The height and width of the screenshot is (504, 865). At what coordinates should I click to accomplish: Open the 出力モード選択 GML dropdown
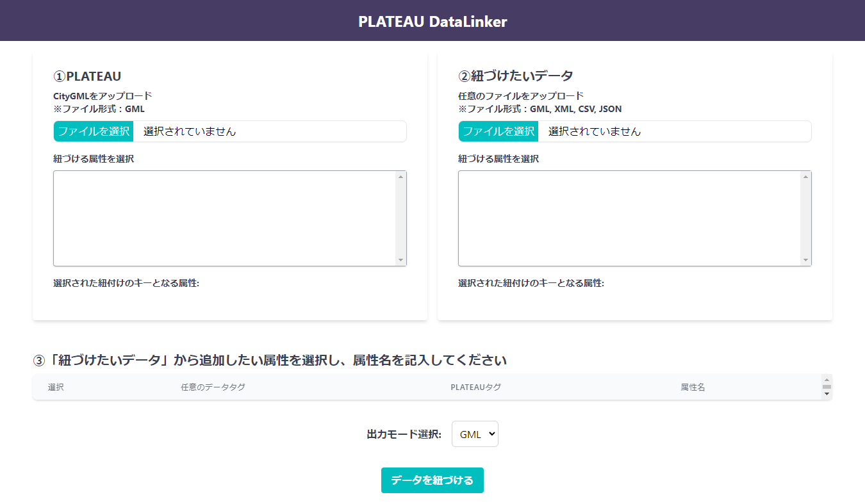click(x=475, y=434)
